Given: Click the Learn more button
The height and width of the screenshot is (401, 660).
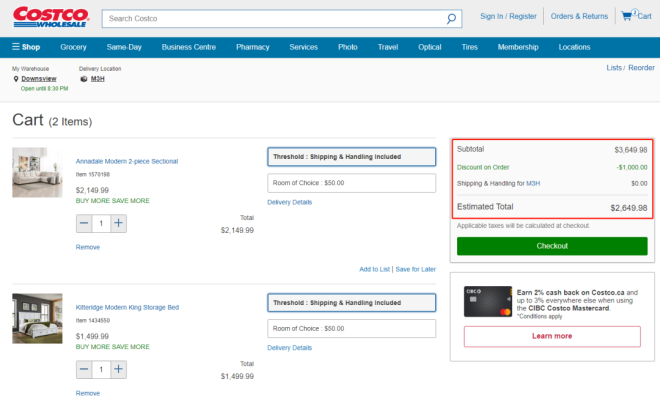Looking at the screenshot, I should tap(552, 336).
